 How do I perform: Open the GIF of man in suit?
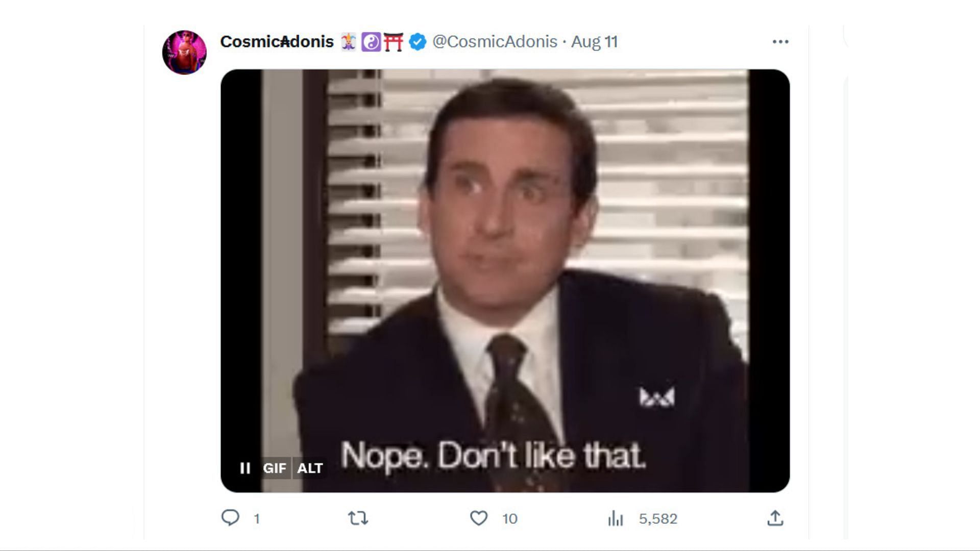(x=505, y=281)
